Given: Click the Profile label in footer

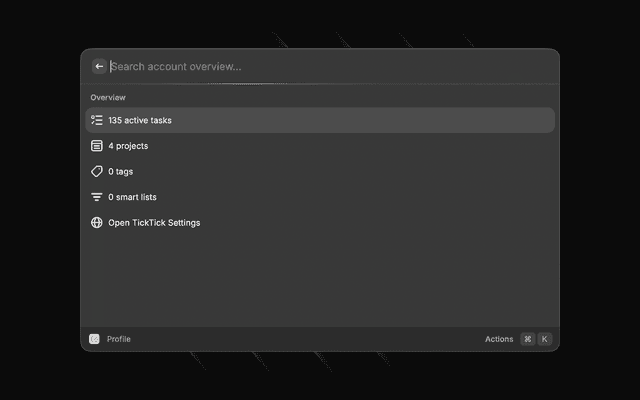Looking at the screenshot, I should (x=119, y=339).
